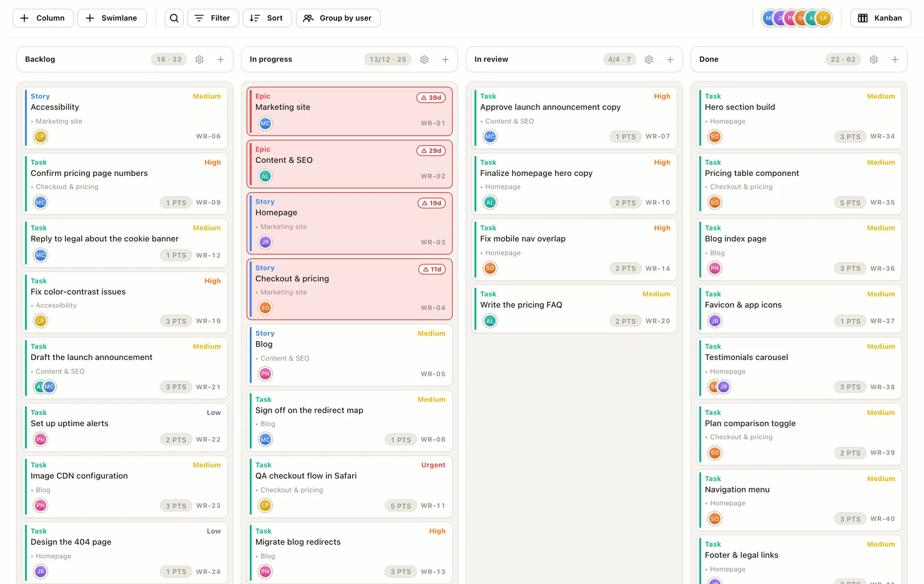The image size is (924, 584).
Task: Click LP avatar in top user group
Action: pyautogui.click(x=824, y=18)
